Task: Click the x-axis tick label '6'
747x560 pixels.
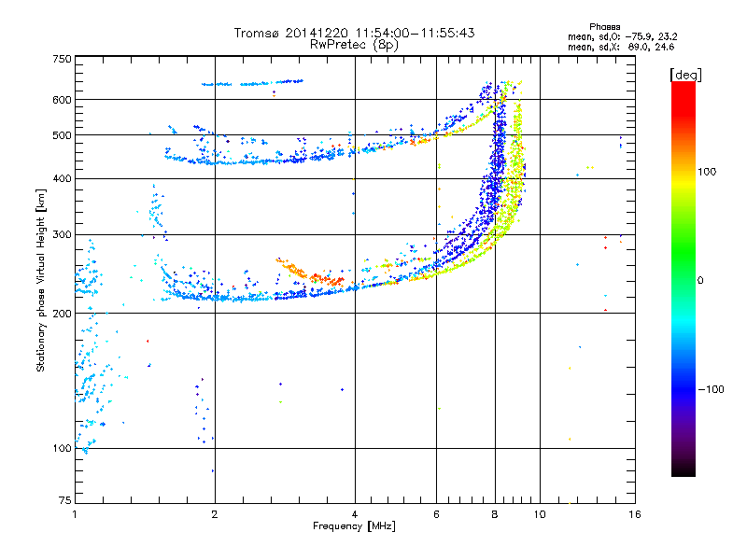Action: pyautogui.click(x=436, y=514)
